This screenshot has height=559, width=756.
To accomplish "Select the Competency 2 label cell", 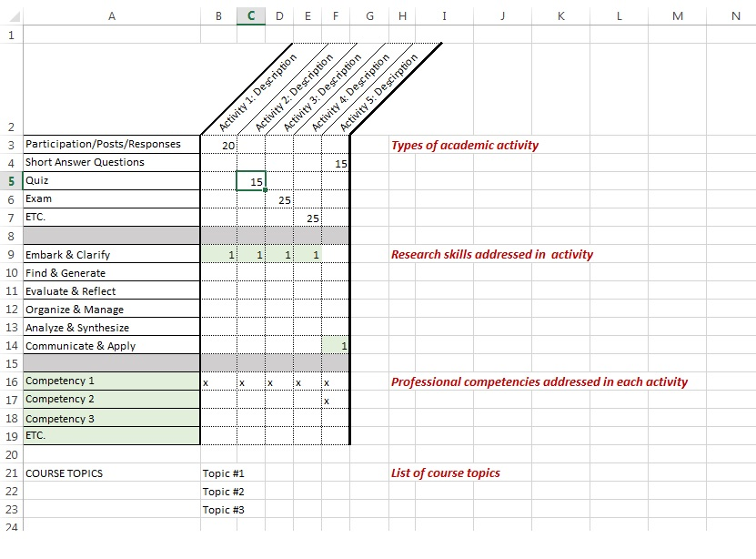I will point(111,399).
